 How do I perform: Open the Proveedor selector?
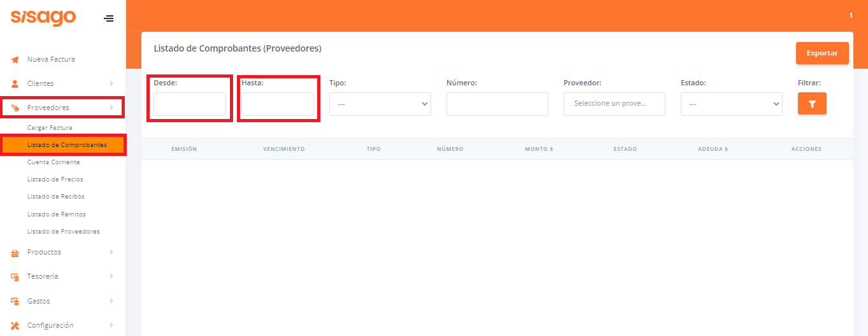(x=614, y=104)
